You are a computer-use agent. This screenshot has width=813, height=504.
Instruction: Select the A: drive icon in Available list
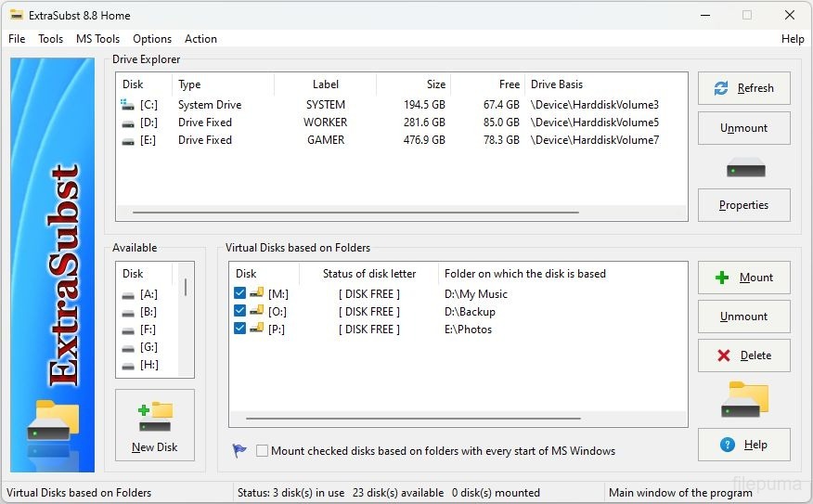(128, 294)
